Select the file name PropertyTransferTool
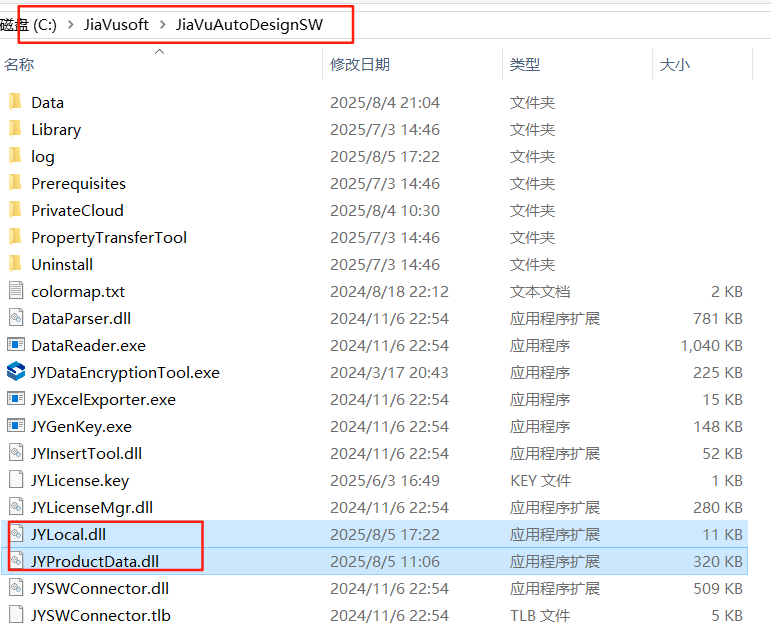Screen dimensions: 771x625 click(x=109, y=238)
